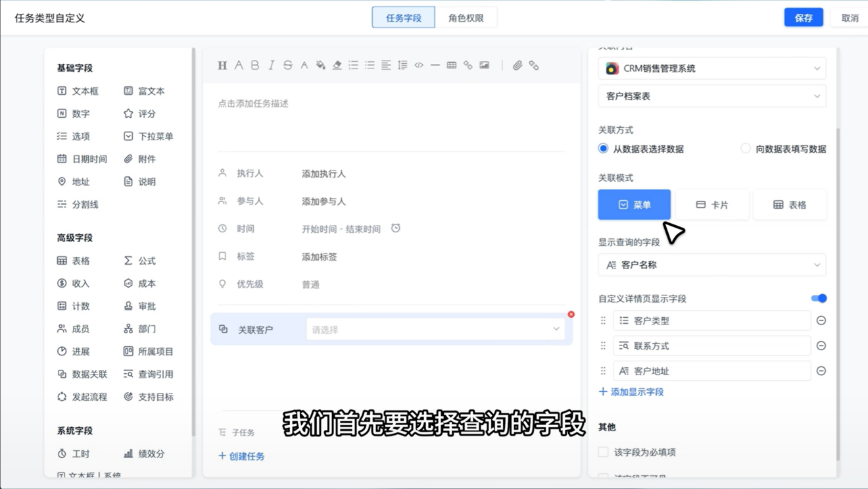
Task: Clear formatting with the eraser icon
Action: click(337, 65)
